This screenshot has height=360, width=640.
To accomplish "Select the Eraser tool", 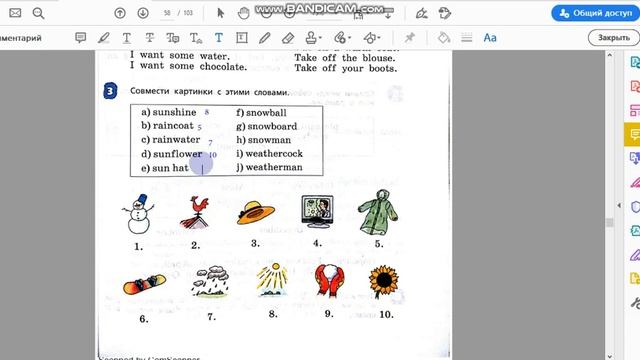I will 288,38.
